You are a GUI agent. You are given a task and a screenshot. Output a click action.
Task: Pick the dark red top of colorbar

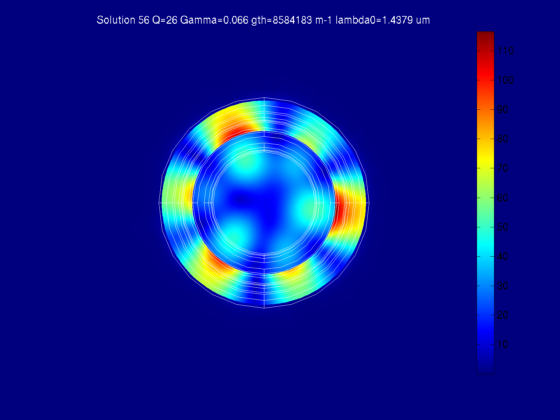coord(486,39)
